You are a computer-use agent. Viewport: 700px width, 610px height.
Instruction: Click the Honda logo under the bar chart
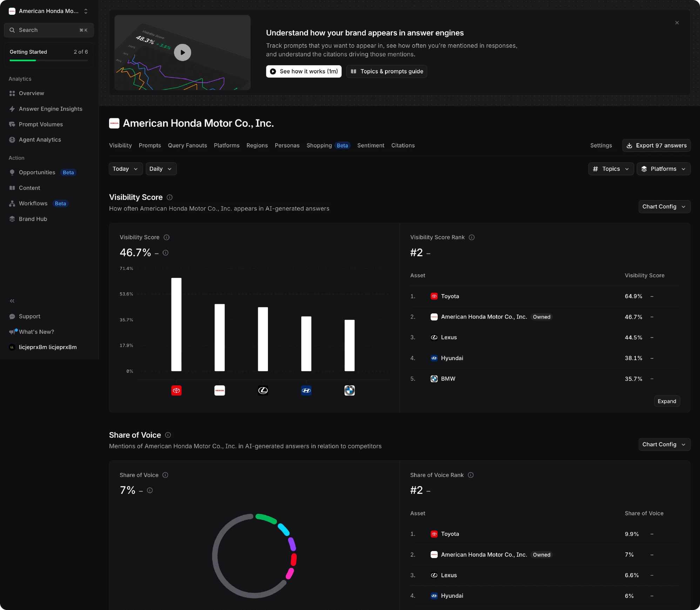click(x=220, y=390)
